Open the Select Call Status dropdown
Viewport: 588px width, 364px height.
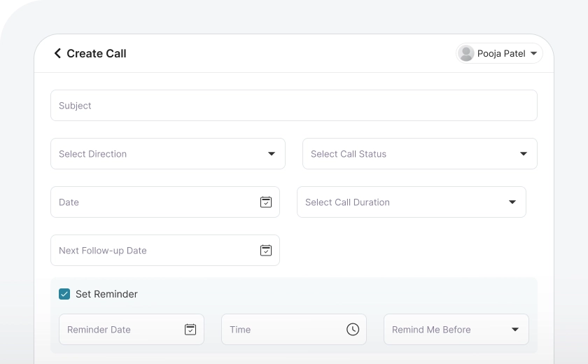point(524,154)
